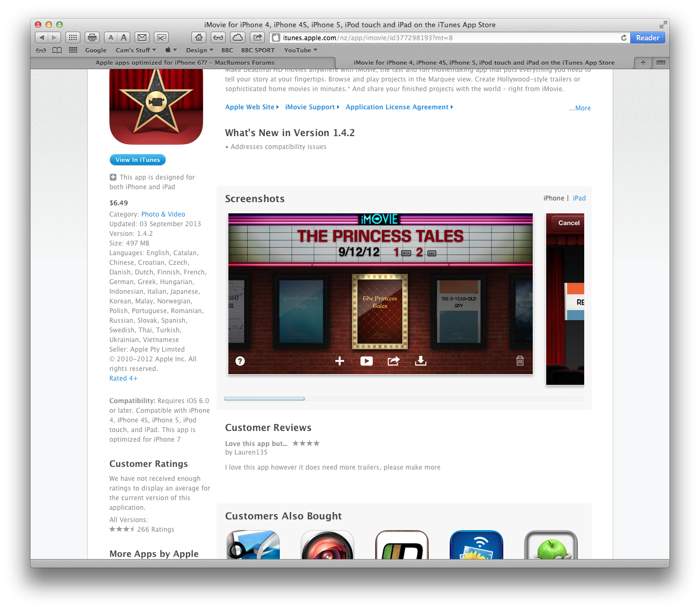This screenshot has height=610, width=700.
Task: Click the screenshots horizontal scrollbar thumb
Action: 264,399
